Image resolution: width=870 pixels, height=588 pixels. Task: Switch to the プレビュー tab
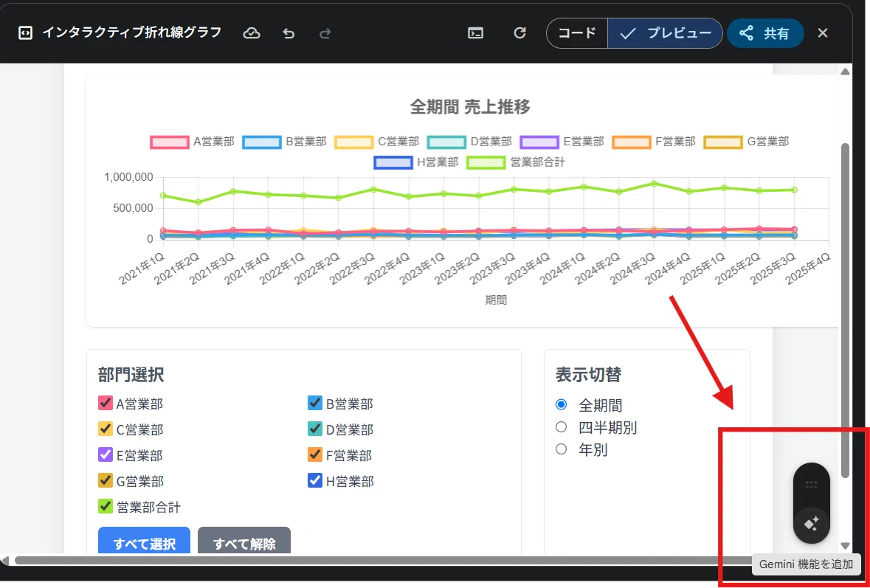665,33
